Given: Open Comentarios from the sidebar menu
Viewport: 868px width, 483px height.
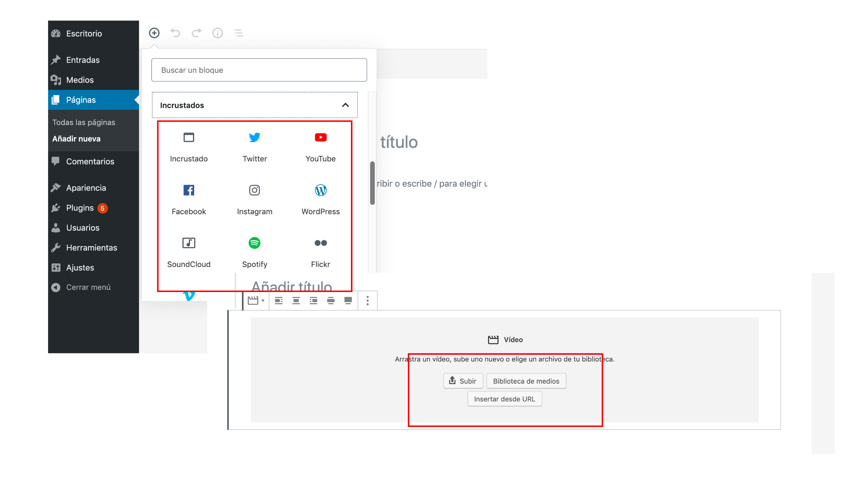Looking at the screenshot, I should click(90, 161).
